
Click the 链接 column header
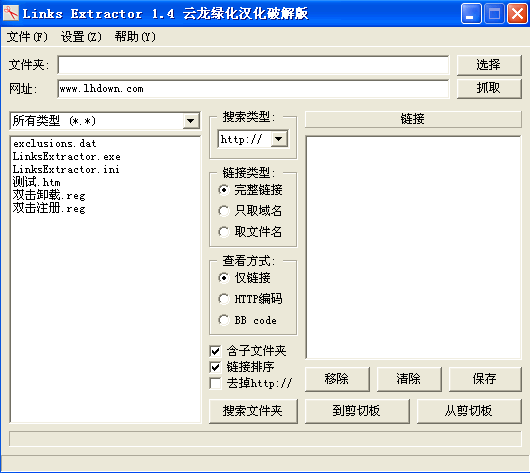tap(413, 119)
